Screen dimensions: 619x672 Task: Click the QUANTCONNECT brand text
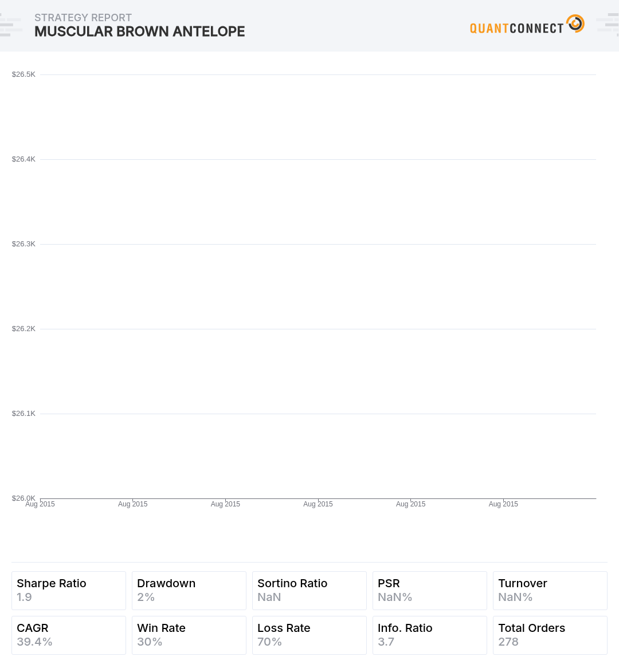point(516,28)
